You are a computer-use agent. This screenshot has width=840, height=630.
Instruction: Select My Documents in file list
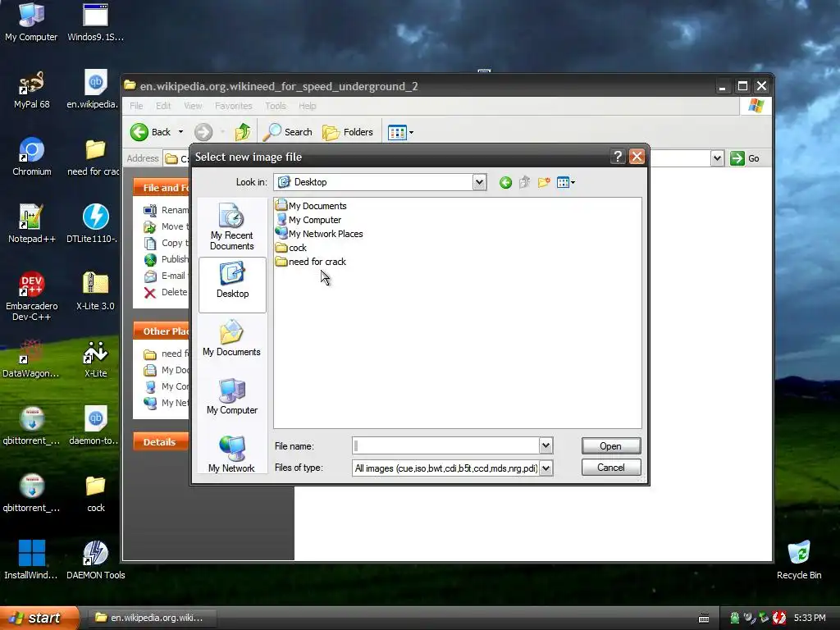click(x=311, y=206)
